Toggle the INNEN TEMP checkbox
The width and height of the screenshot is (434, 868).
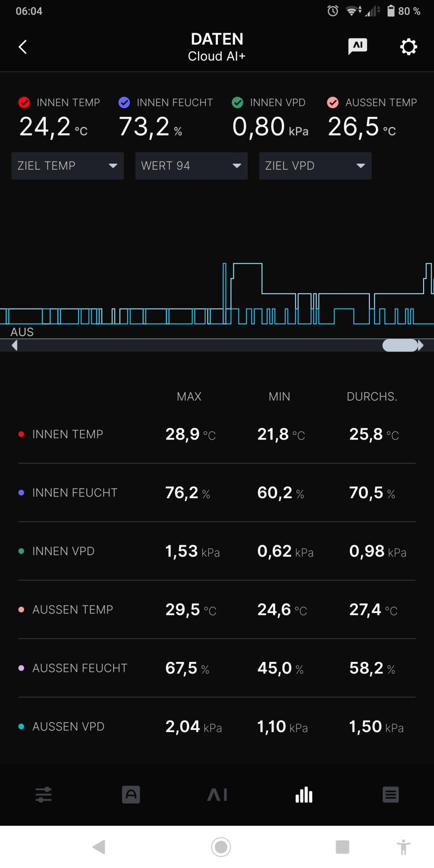24,102
